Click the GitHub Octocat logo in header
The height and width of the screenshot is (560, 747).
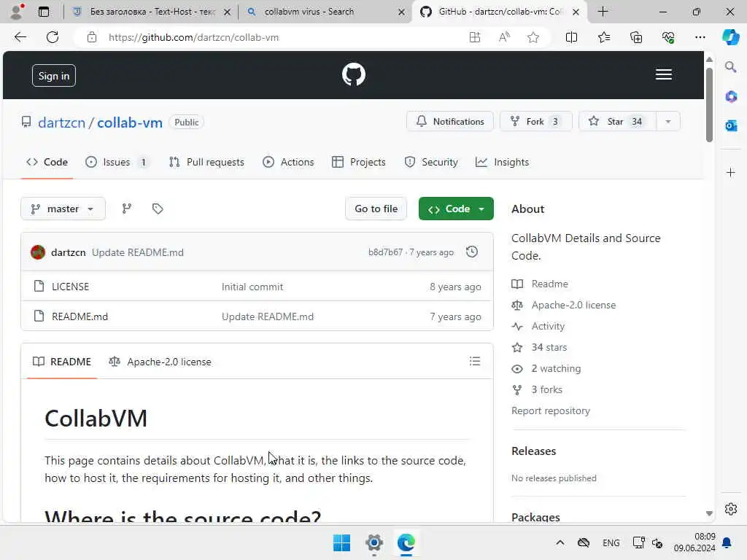354,75
